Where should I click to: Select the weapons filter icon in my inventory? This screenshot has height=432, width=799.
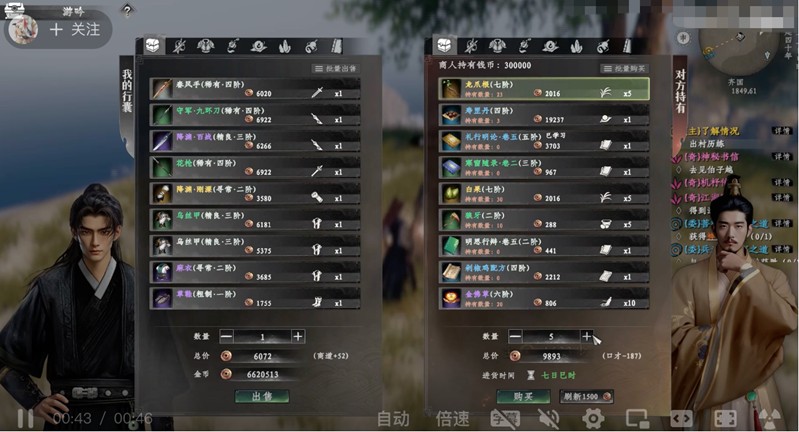coord(179,46)
